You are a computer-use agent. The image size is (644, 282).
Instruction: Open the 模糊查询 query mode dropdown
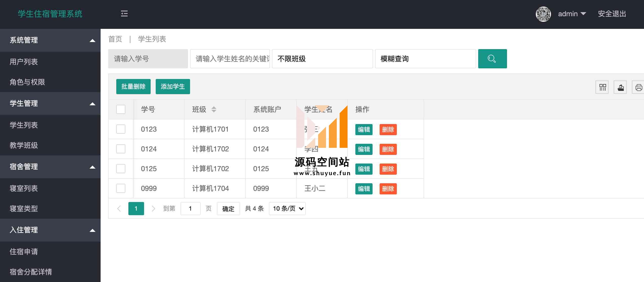(x=425, y=59)
